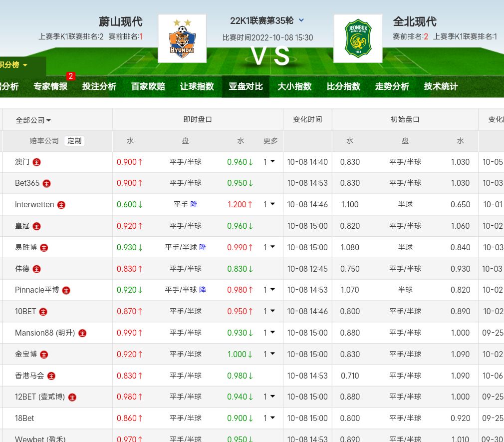Click the 主 icon next to Bet365
504x442 pixels.
[x=46, y=183]
